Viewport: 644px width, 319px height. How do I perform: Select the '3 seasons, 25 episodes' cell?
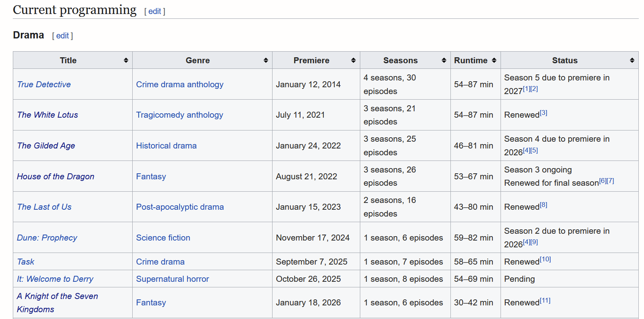point(405,146)
